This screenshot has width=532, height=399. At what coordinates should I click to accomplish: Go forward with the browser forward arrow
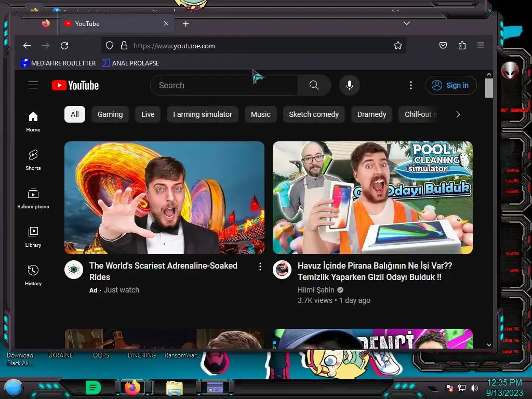(46, 46)
